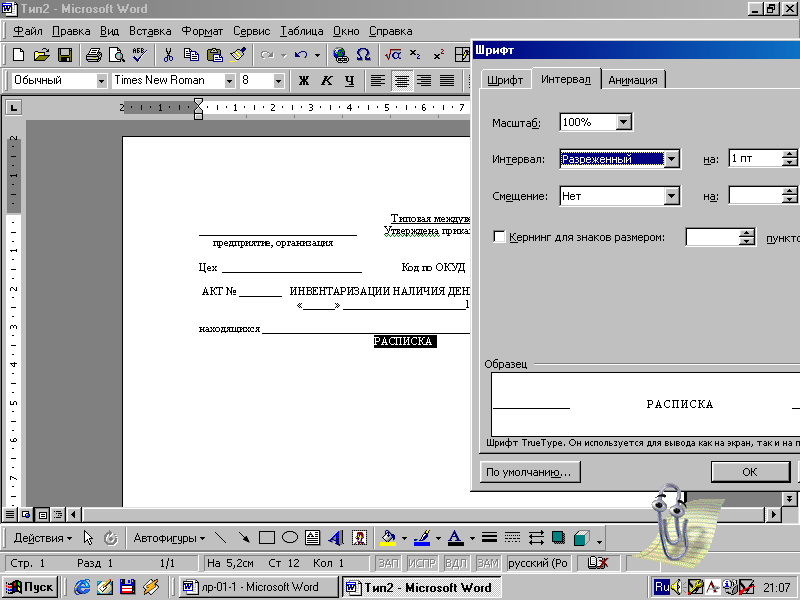Image resolution: width=800 pixels, height=600 pixels.
Task: Open the Times New Roman font dropdown
Action: click(229, 81)
